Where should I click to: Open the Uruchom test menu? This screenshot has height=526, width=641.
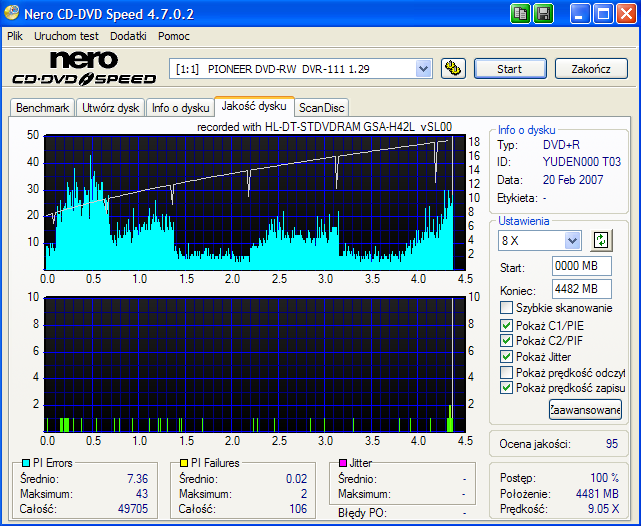(x=67, y=35)
